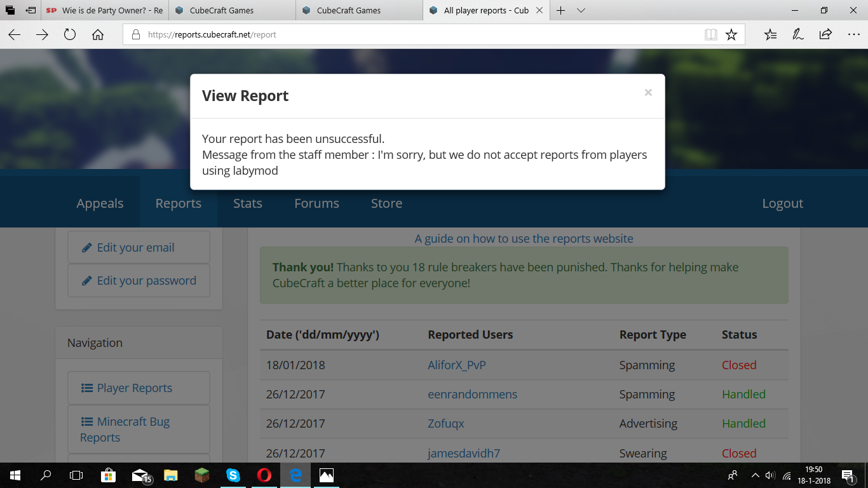868x488 pixels.
Task: Open the Wi-Fi network flyout
Action: pyautogui.click(x=787, y=475)
